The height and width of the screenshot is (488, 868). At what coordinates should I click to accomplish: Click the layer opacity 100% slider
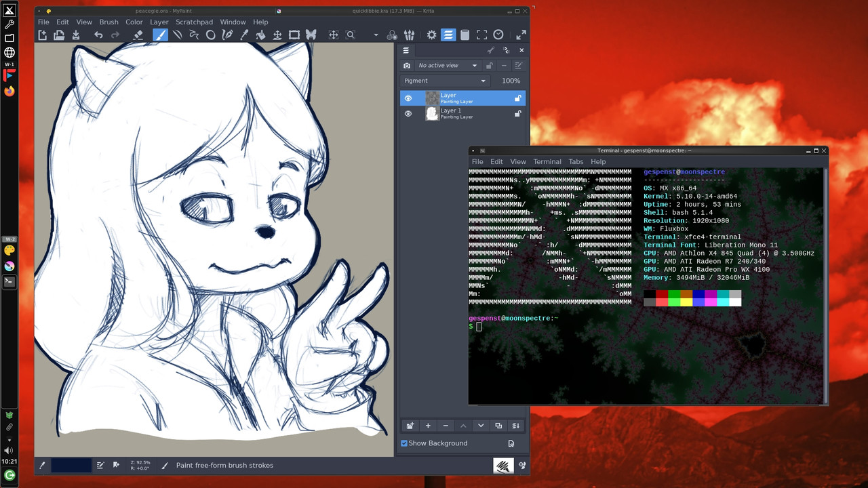click(x=511, y=81)
